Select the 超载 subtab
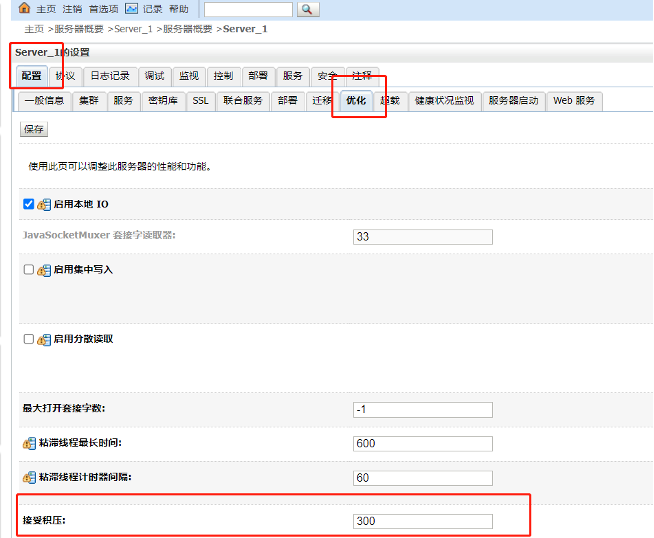654x538 pixels. point(390,101)
